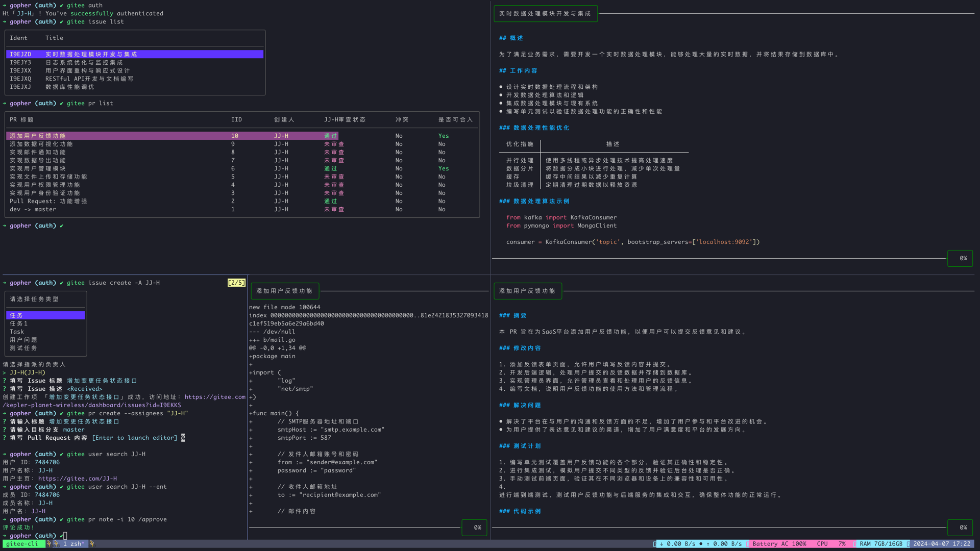Select PR row 实现用户权限管理功能

242,185
